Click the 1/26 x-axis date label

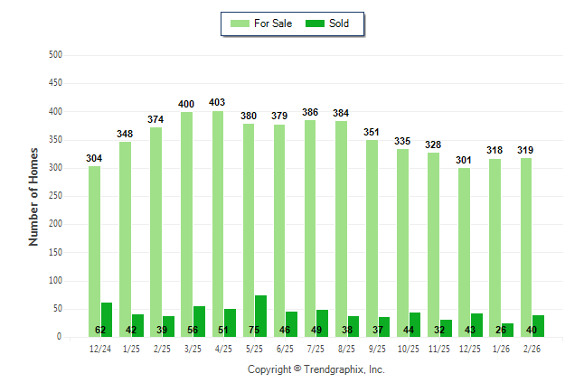tap(500, 350)
